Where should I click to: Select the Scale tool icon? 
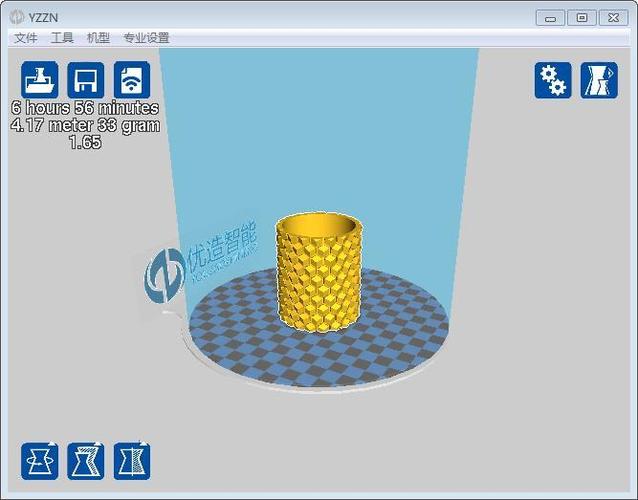tap(86, 461)
